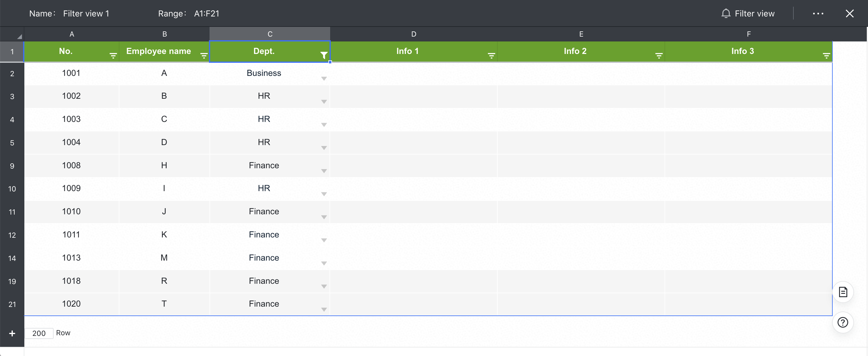Select row 9 header number
This screenshot has height=356, width=868.
click(x=12, y=166)
